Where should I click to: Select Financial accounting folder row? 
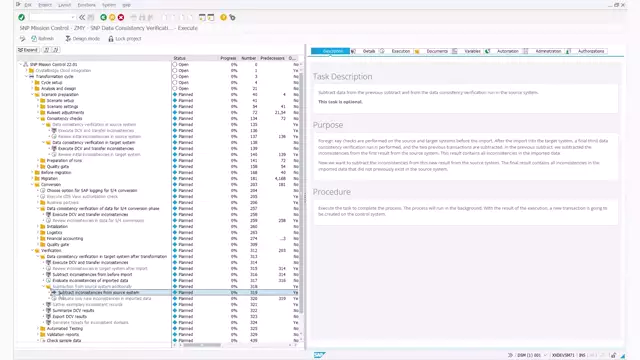[x=64, y=238]
